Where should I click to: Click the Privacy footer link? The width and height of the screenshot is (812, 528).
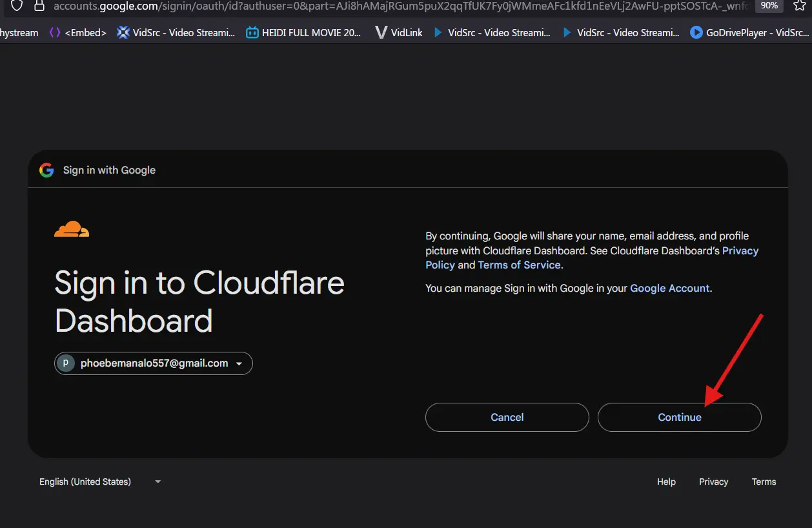pos(713,482)
